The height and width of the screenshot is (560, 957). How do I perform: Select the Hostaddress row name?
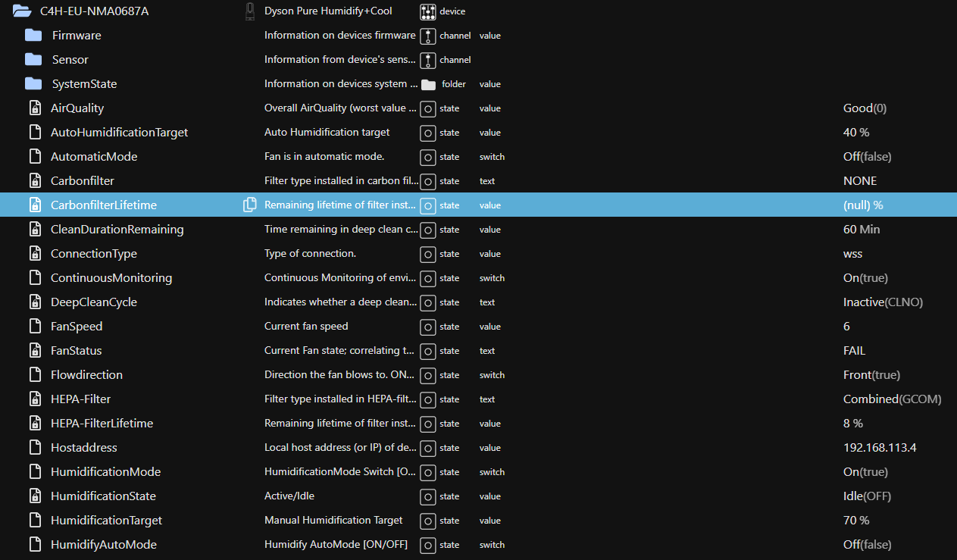click(84, 448)
